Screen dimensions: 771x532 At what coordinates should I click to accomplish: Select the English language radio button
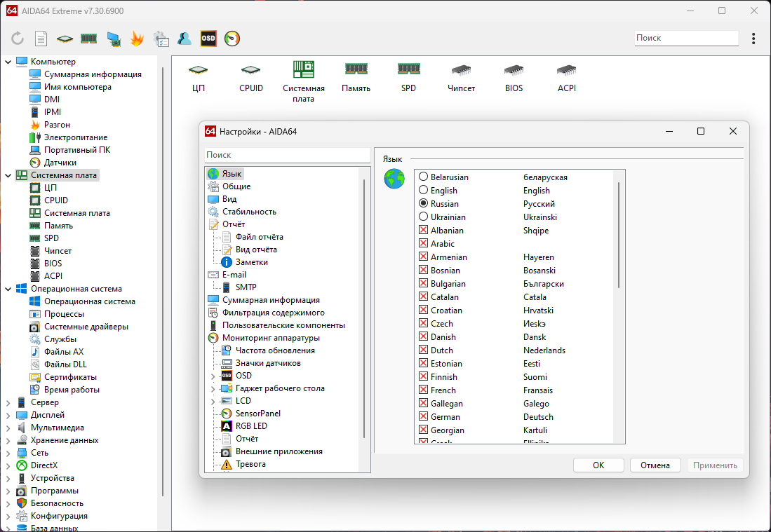coord(423,190)
